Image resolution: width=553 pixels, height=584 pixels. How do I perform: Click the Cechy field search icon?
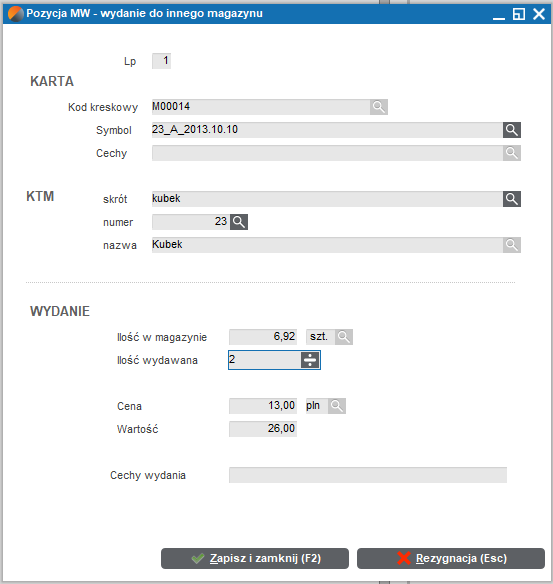pyautogui.click(x=512, y=153)
